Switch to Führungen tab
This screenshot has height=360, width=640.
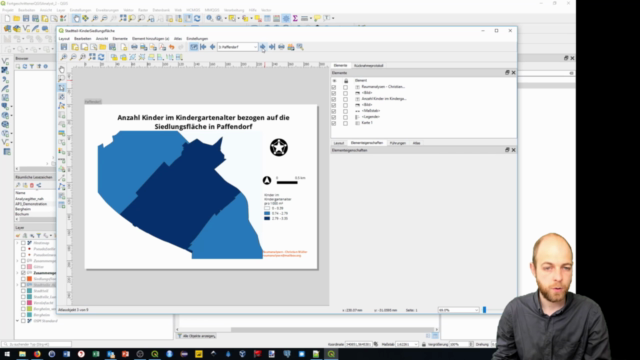tap(398, 143)
